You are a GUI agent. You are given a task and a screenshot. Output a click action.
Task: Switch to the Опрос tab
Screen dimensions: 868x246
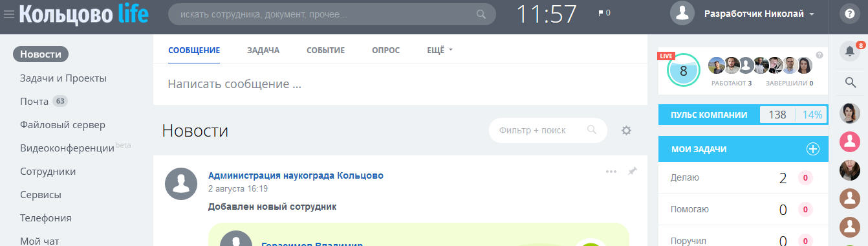click(385, 50)
